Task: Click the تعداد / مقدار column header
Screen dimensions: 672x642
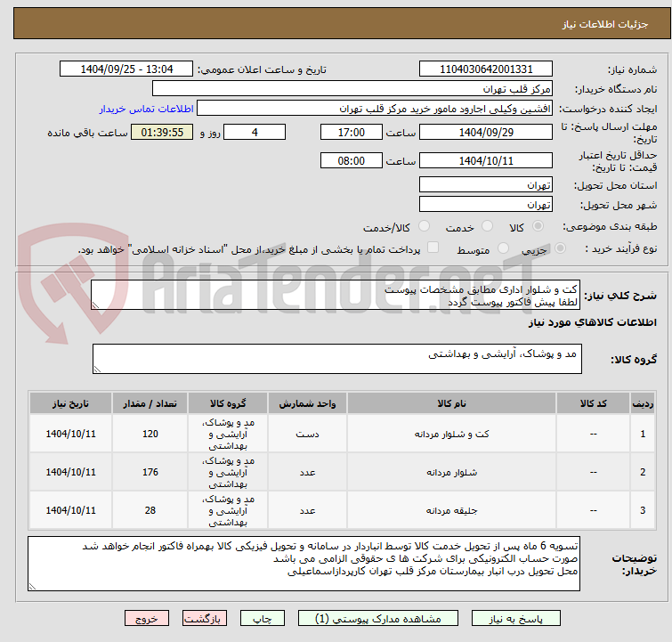Action: click(x=150, y=403)
